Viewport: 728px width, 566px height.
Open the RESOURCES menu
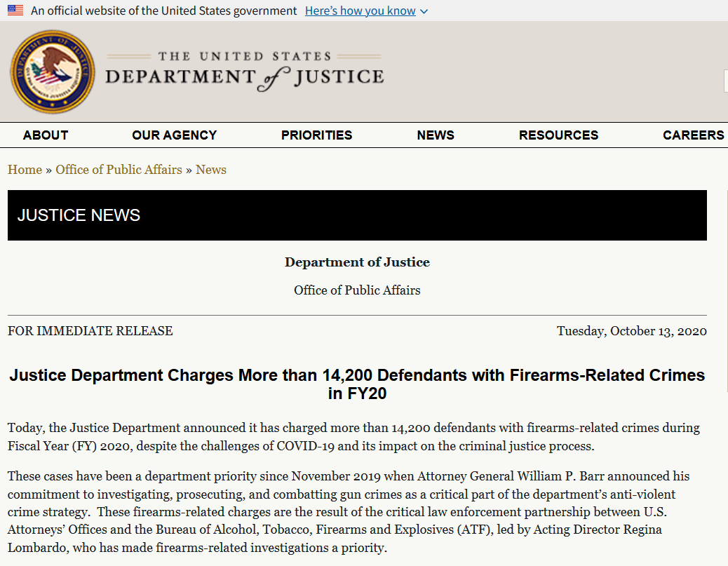point(558,135)
